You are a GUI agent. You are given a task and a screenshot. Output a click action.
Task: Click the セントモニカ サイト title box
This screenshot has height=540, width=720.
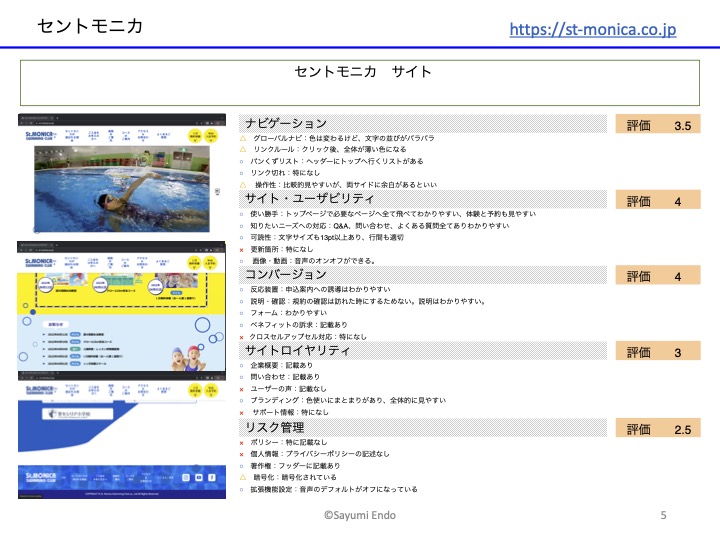click(363, 82)
